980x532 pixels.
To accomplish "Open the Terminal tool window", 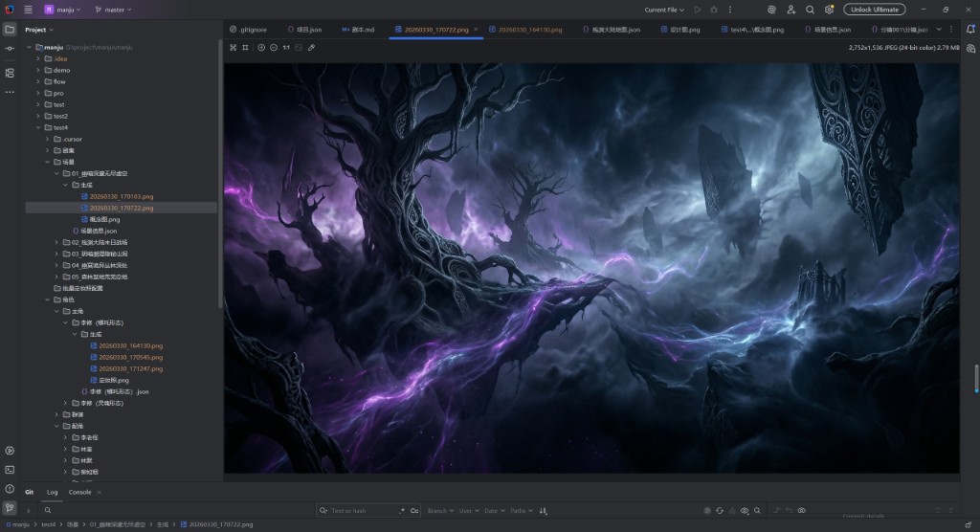I will 10,470.
